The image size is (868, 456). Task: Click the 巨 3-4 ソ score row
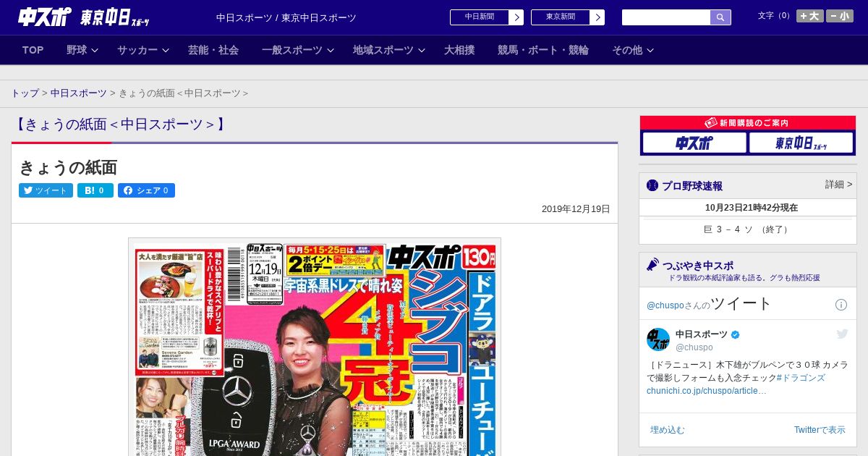tap(747, 229)
